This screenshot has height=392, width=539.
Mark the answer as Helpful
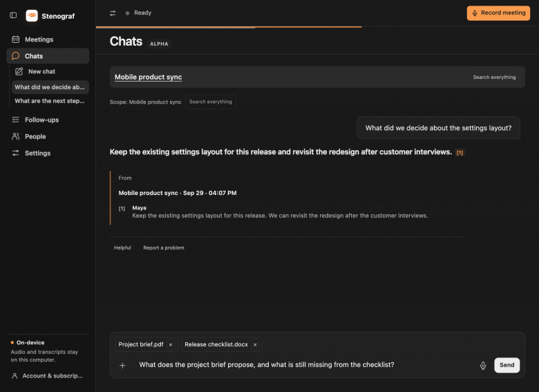click(x=122, y=248)
